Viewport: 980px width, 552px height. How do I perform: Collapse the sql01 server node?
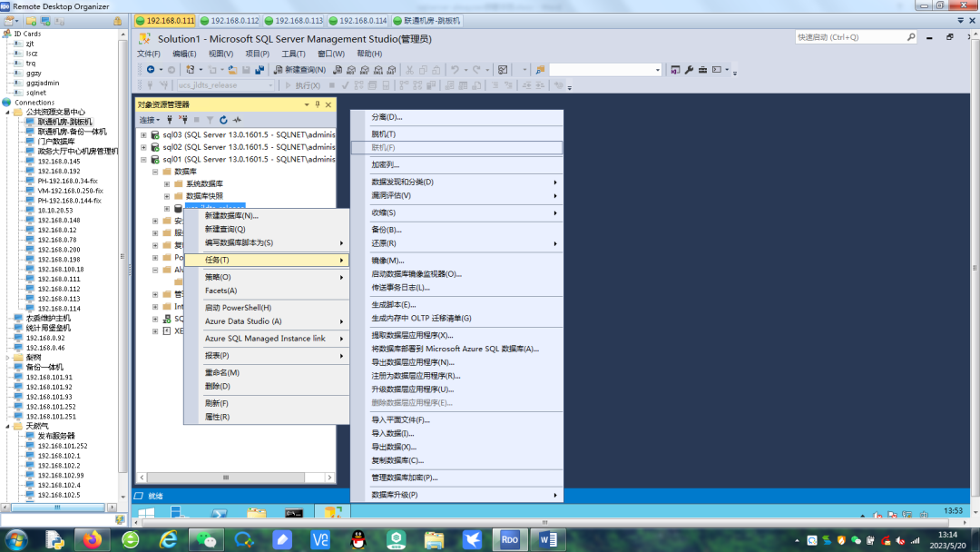pos(143,160)
